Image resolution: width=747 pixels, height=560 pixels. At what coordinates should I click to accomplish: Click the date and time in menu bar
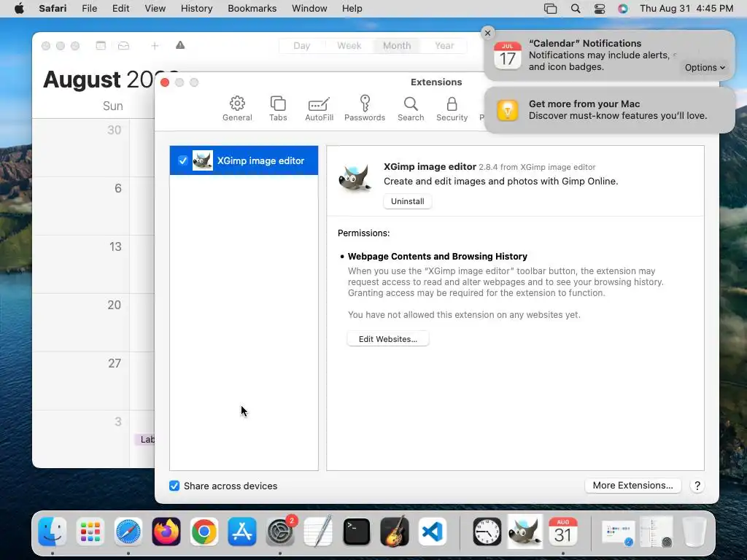click(686, 9)
